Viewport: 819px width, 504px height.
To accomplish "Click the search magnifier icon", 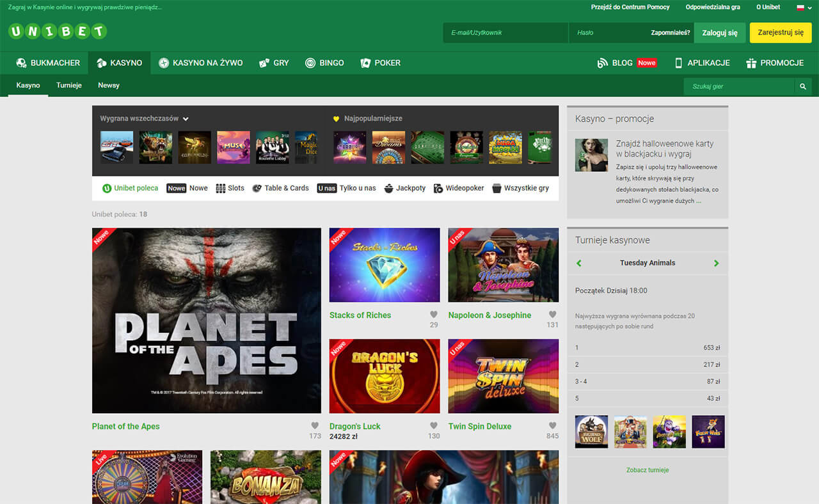I will 803,86.
